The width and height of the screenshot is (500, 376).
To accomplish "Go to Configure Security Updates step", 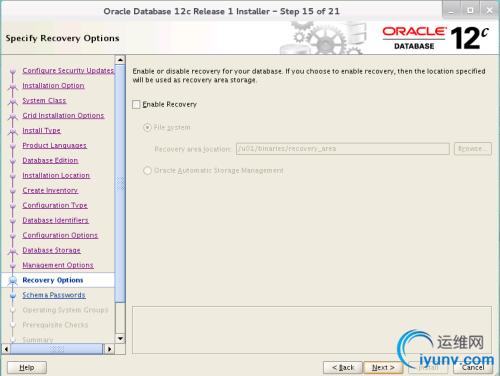I will [68, 71].
